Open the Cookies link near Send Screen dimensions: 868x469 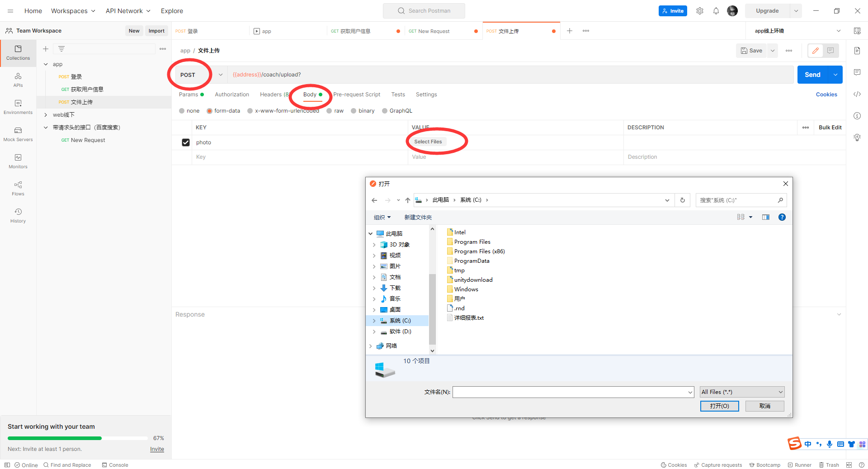point(826,95)
